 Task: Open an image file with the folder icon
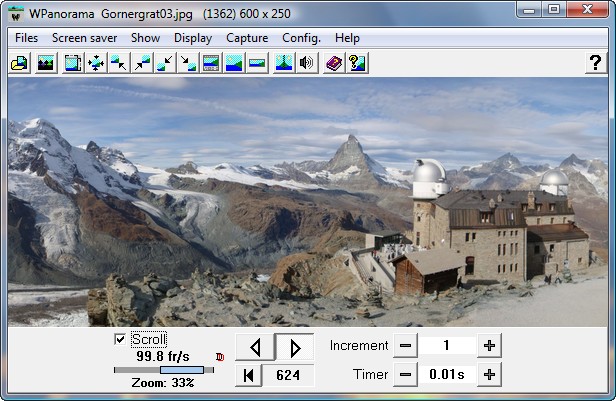(x=20, y=63)
